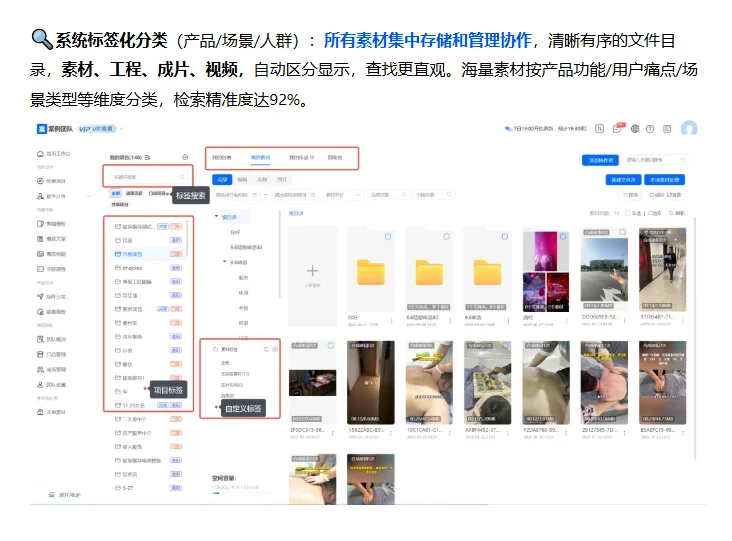This screenshot has width=732, height=541.
Task: Click the add-project plus circle icon
Action: [x=185, y=157]
